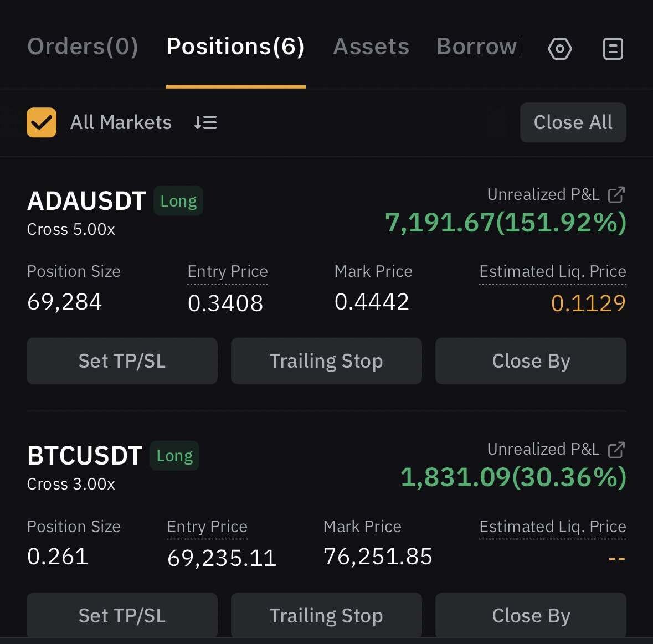Select the Positions(6) tab
This screenshot has height=644, width=653.
coord(235,47)
